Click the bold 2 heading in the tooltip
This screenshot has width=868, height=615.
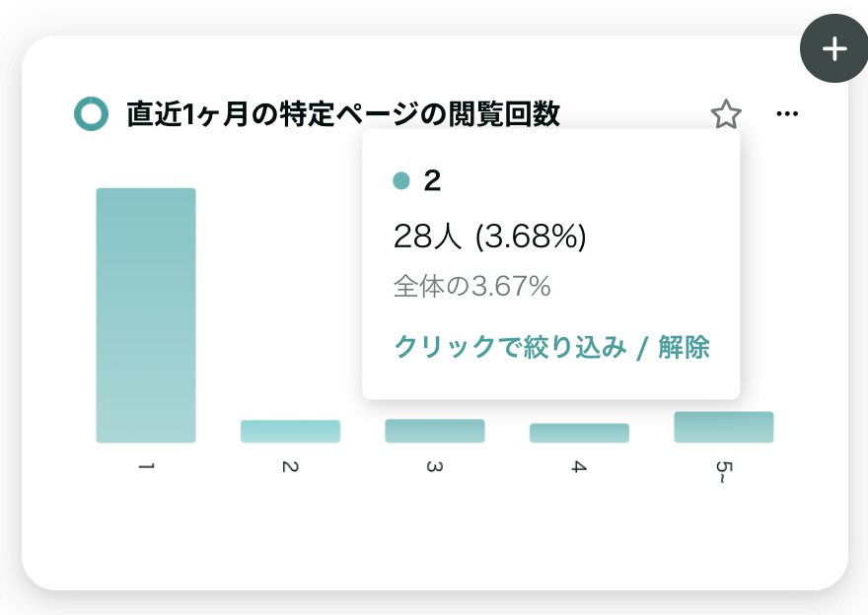(432, 180)
